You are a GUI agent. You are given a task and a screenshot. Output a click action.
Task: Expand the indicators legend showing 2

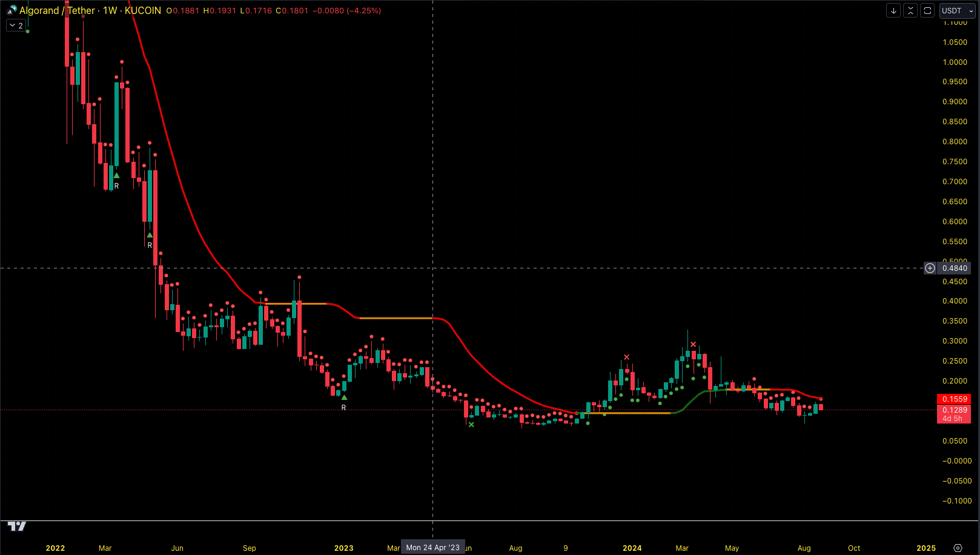point(16,25)
